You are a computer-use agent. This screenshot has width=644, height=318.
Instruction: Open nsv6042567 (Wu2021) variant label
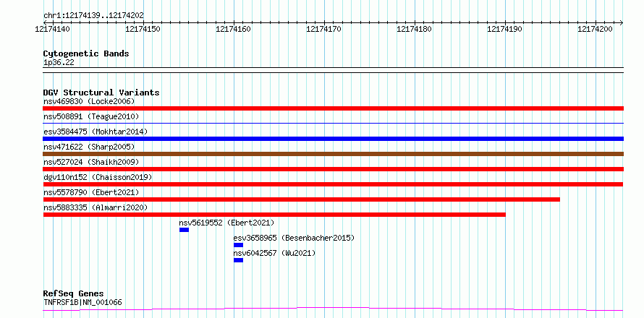tap(274, 253)
